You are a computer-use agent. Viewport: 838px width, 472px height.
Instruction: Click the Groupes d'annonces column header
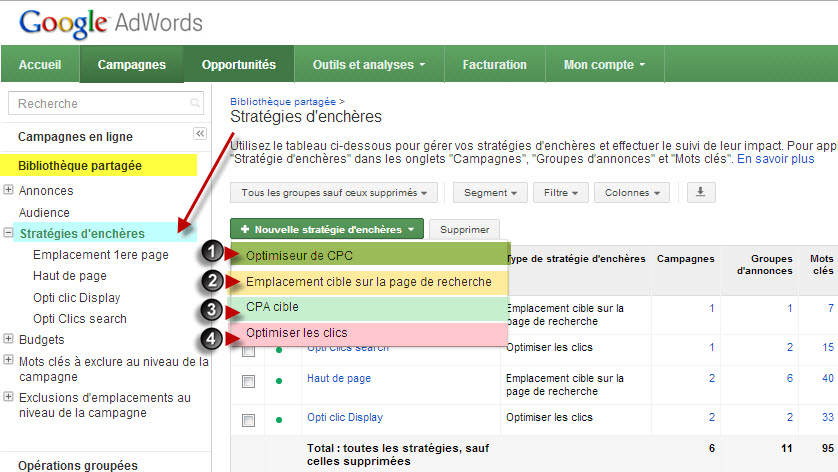(764, 265)
